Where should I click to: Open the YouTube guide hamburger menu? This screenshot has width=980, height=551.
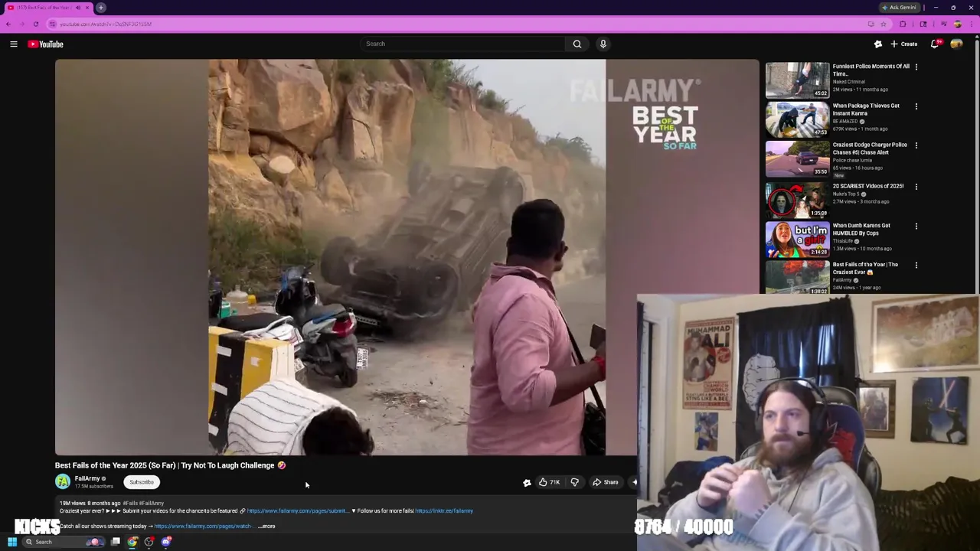13,44
